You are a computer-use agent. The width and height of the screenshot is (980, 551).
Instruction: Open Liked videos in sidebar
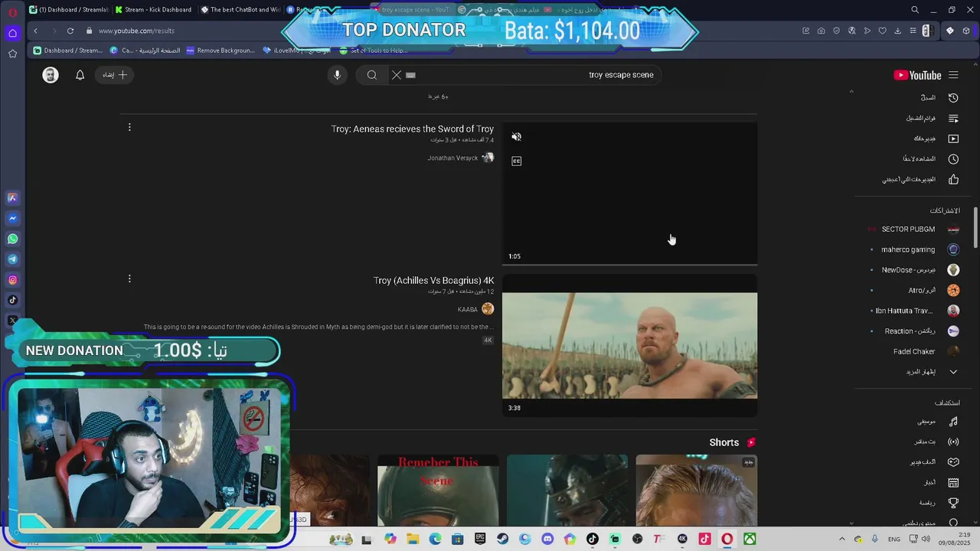[920, 180]
